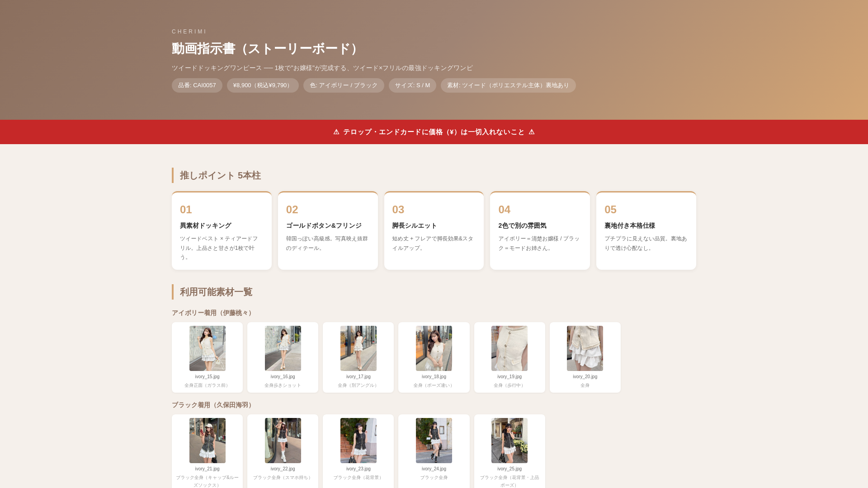Select the 04 2色で別の雰囲気 card
Image resolution: width=868 pixels, height=488 pixels.
click(540, 230)
